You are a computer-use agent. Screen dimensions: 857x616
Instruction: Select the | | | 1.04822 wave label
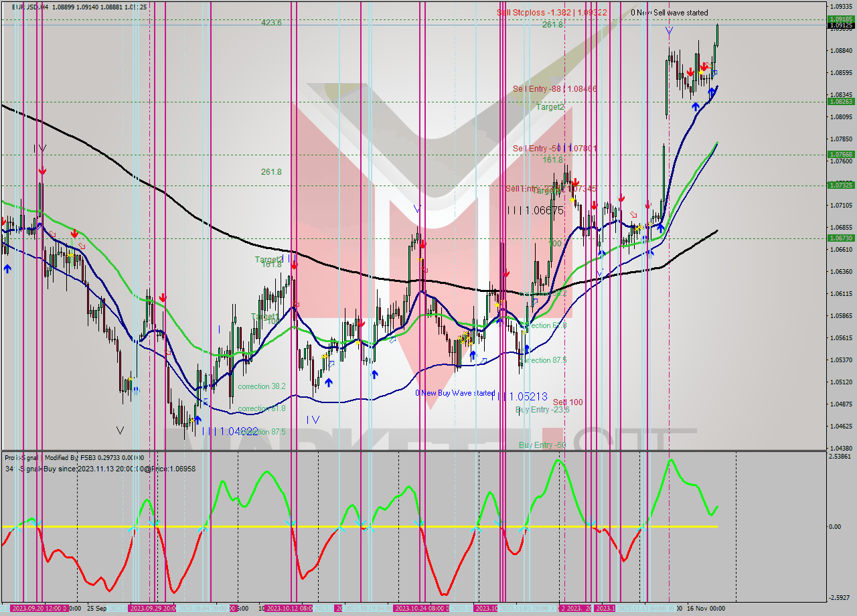click(x=229, y=431)
